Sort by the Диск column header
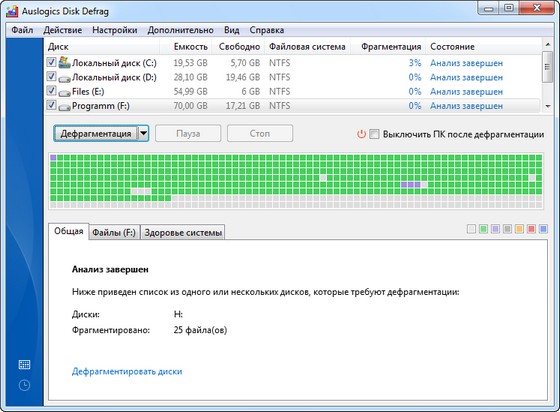 [x=102, y=47]
